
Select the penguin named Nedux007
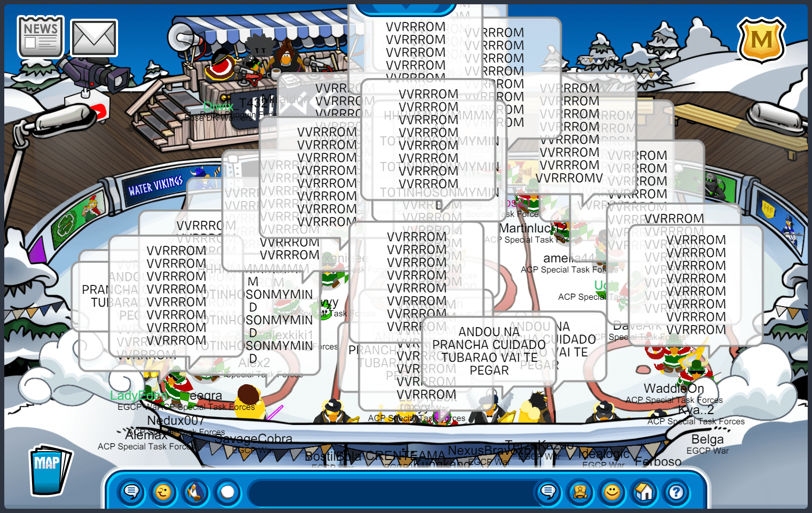[x=176, y=421]
